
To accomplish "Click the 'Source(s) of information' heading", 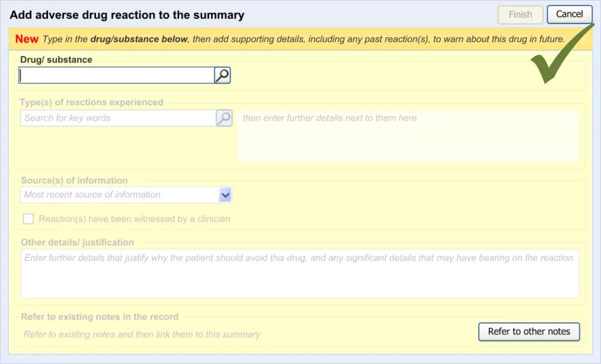I will click(x=74, y=180).
